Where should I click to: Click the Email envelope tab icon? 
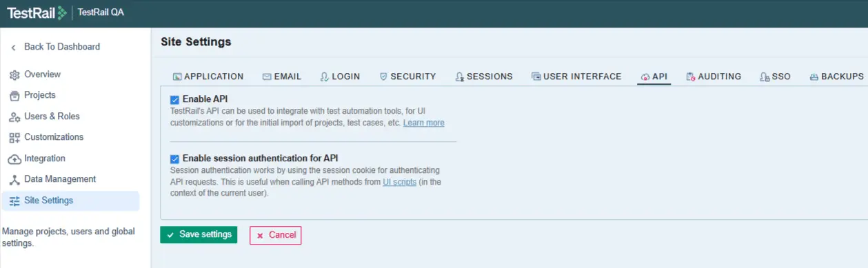pos(267,77)
